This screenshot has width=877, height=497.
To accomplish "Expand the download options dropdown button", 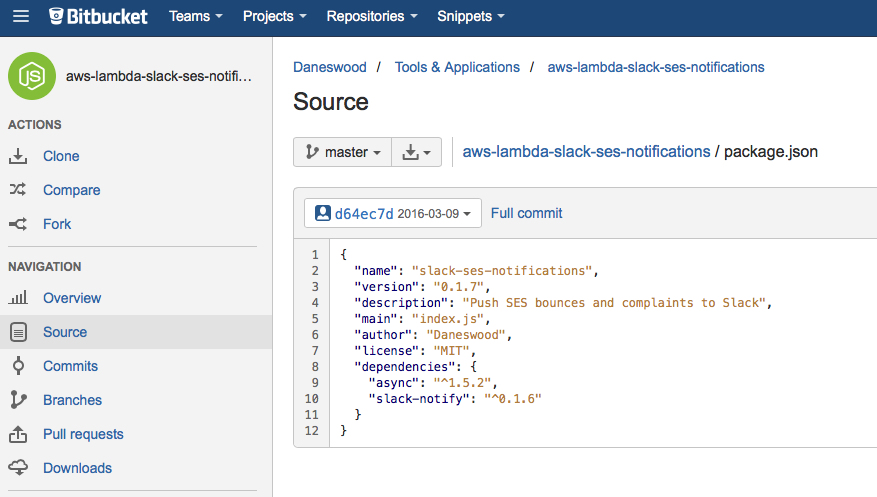I will pos(416,152).
